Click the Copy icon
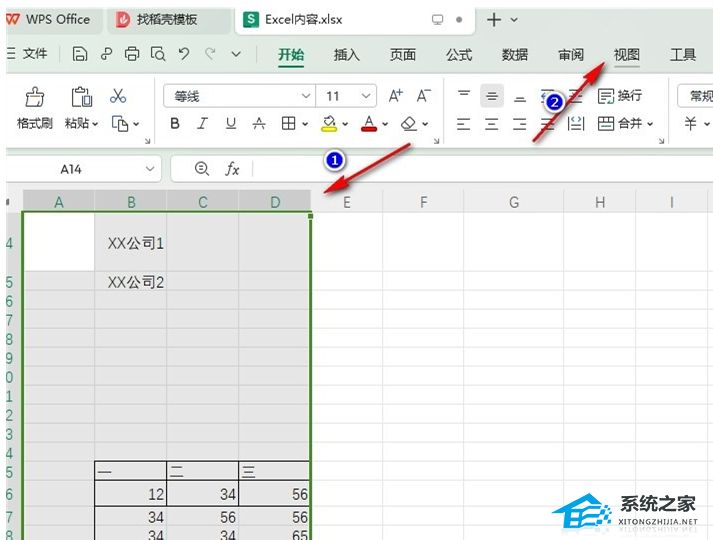This screenshot has height=540, width=713. [120, 124]
